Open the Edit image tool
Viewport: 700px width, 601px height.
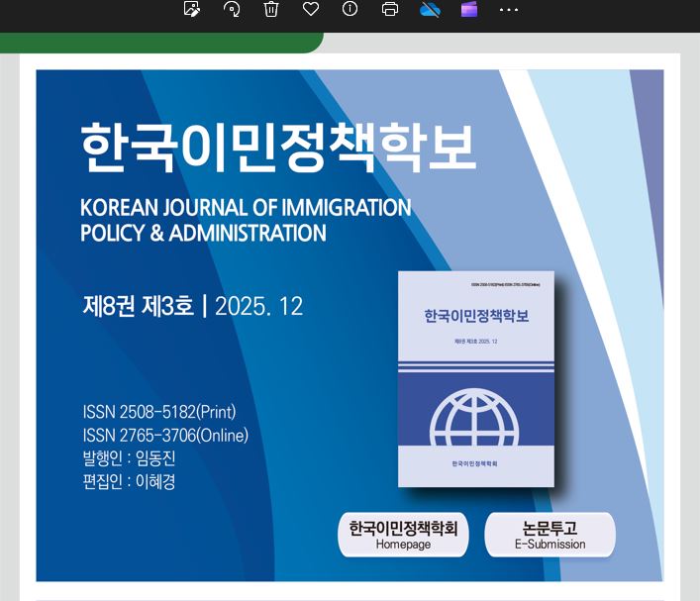click(192, 9)
